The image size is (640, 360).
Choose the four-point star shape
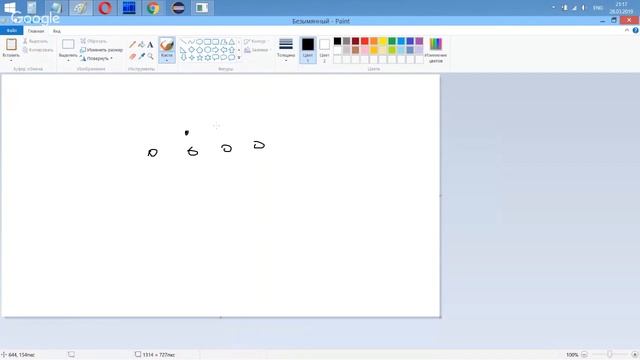pyautogui.click(x=191, y=58)
